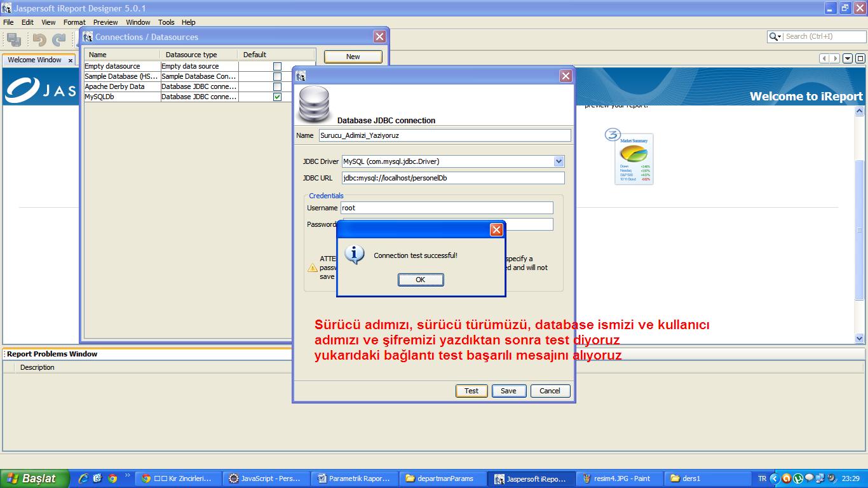Close the Welcome Window tab
868x488 pixels.
point(71,60)
